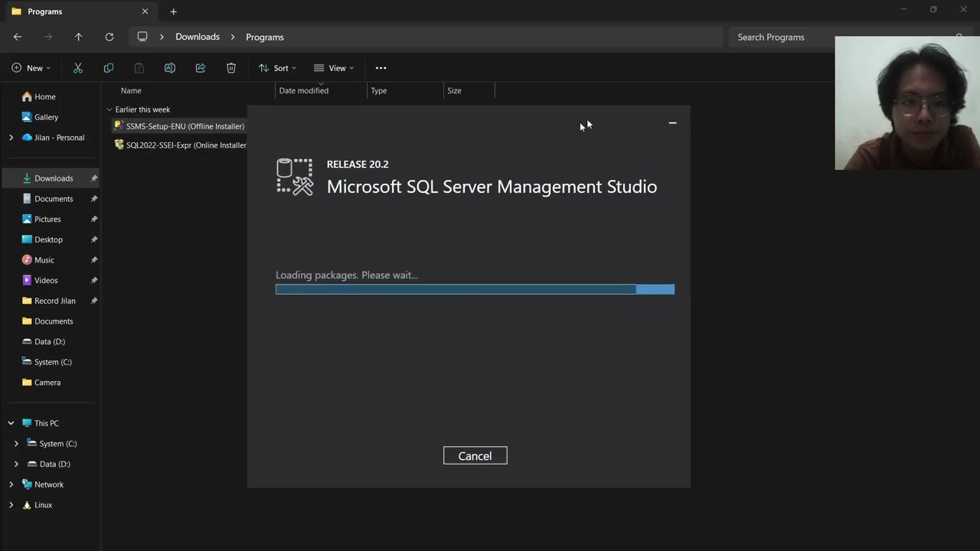Open the See more ellipsis menu
Viewport: 980px width, 551px height.
(x=381, y=68)
